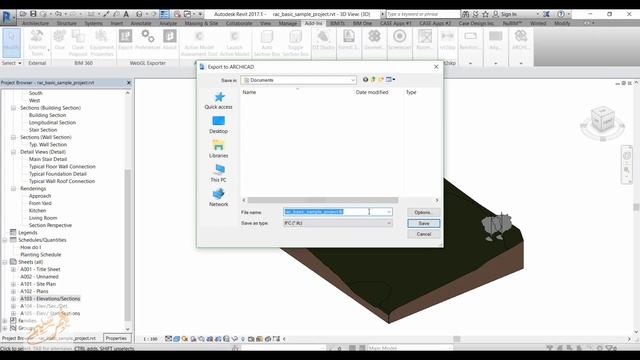This screenshot has width=640, height=360.
Task: Collapse Detail Views (Detail) tree node
Action: tap(13, 152)
